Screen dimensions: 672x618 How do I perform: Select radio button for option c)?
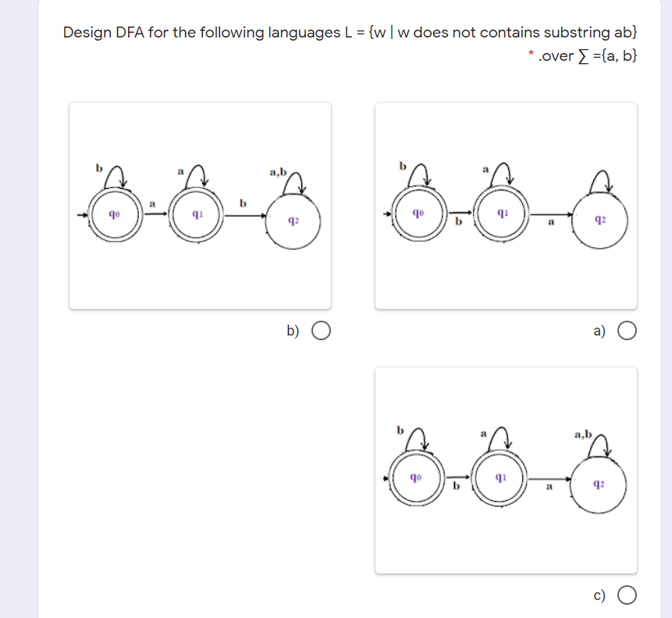tap(627, 594)
